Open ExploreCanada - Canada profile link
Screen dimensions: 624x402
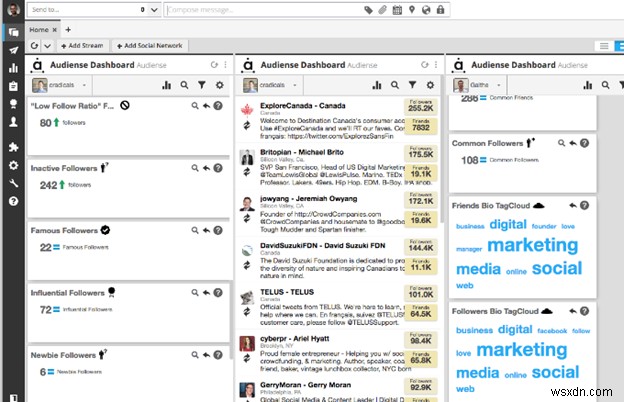[302, 106]
